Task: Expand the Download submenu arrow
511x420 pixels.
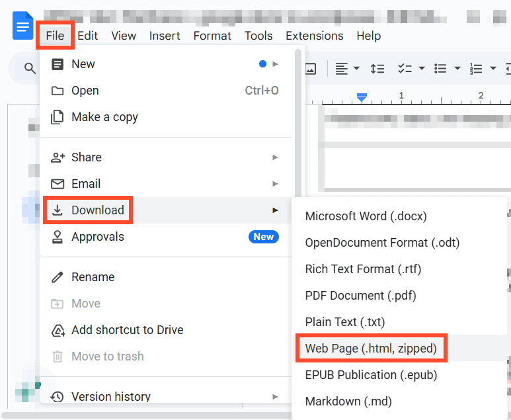Action: coord(276,210)
